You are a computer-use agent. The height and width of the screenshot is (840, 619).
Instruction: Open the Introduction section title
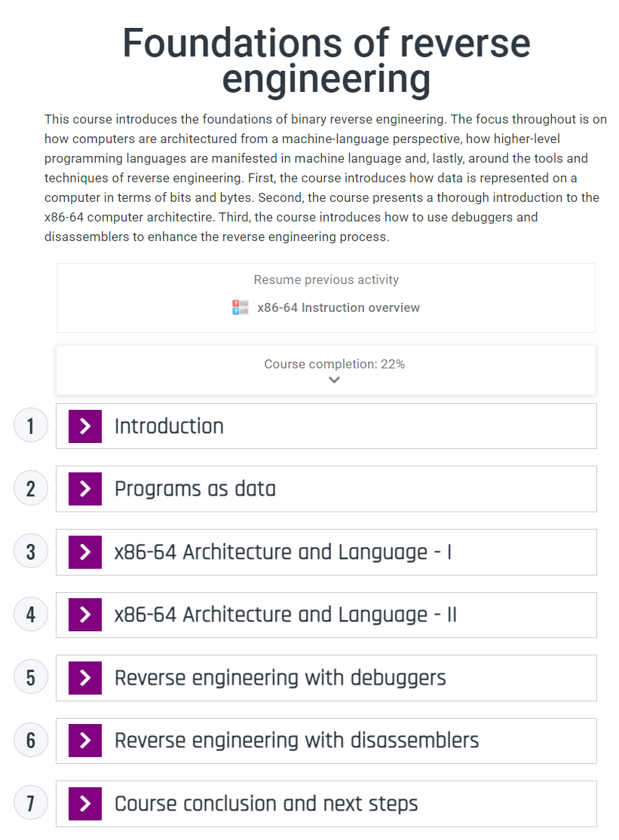[169, 426]
